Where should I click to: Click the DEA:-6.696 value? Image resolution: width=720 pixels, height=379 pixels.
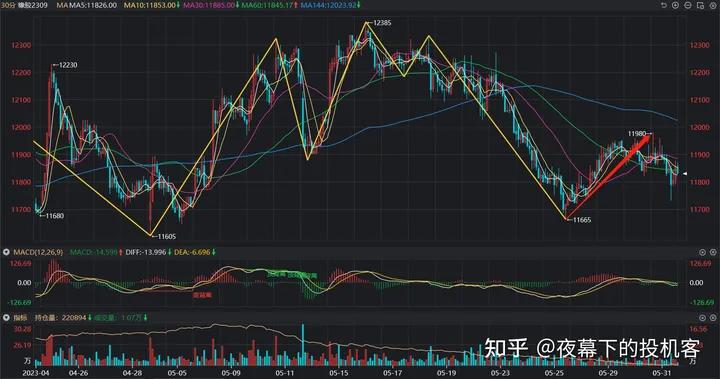(x=192, y=252)
